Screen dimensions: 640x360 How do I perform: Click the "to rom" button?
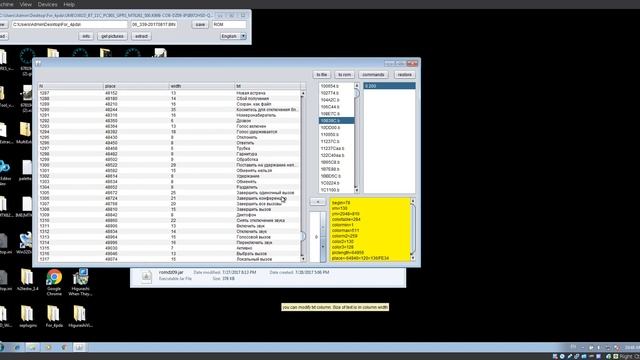click(344, 75)
